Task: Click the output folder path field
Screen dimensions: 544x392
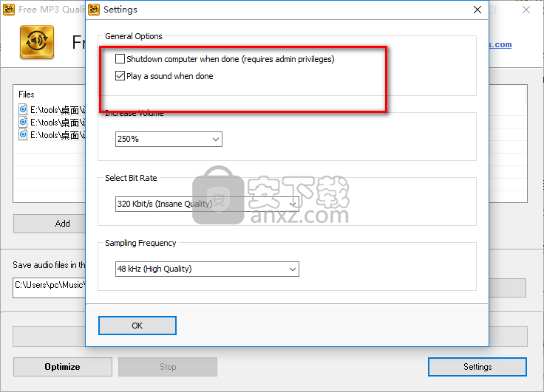Action: (x=50, y=288)
